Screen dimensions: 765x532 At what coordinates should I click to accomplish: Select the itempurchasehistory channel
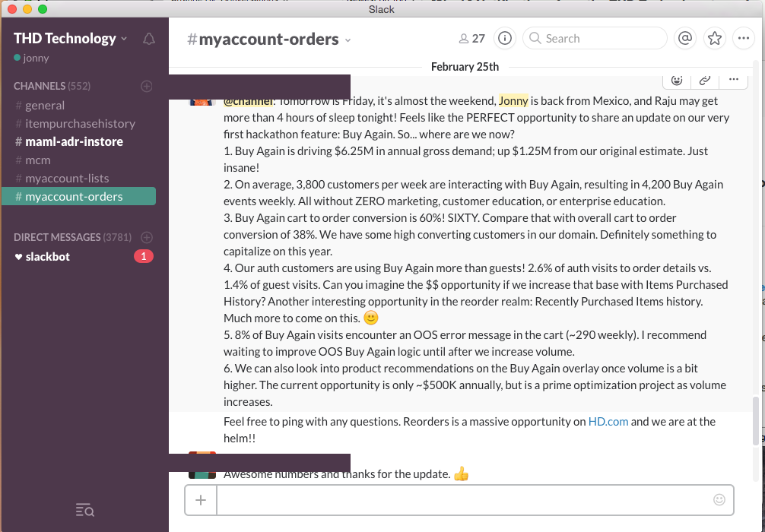point(78,123)
